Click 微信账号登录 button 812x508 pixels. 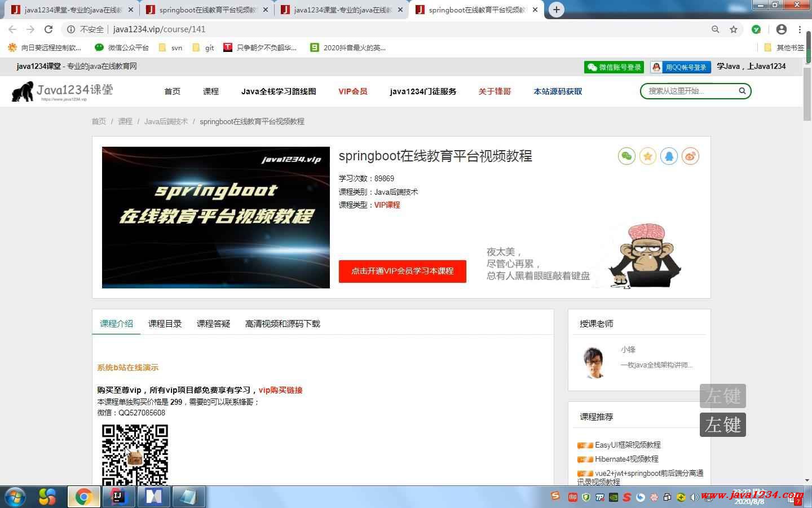(614, 67)
